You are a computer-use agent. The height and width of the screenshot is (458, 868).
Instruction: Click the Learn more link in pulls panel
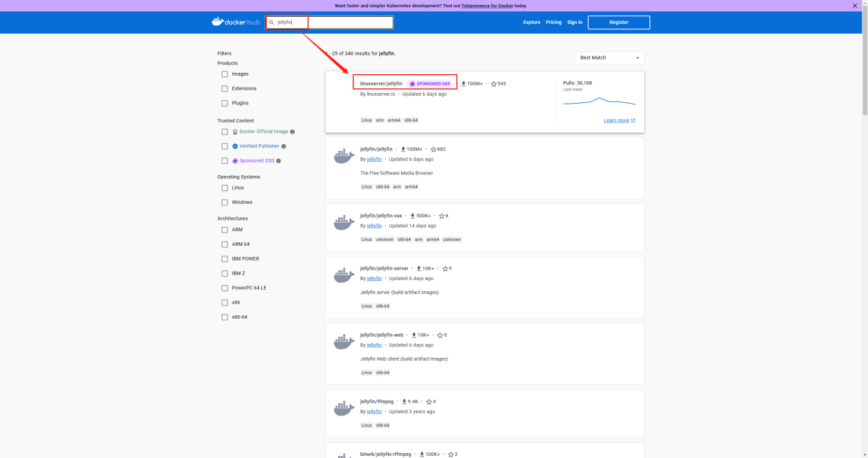[x=617, y=120]
